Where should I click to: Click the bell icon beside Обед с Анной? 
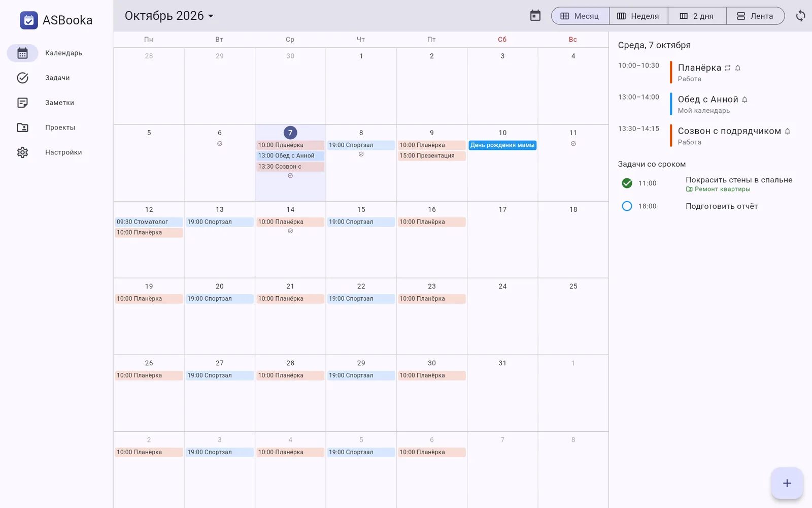pos(745,100)
